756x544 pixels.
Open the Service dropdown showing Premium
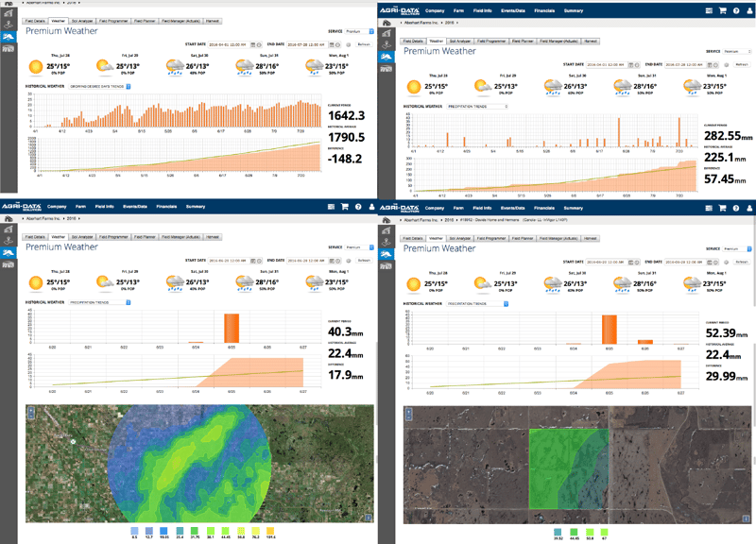pyautogui.click(x=735, y=52)
